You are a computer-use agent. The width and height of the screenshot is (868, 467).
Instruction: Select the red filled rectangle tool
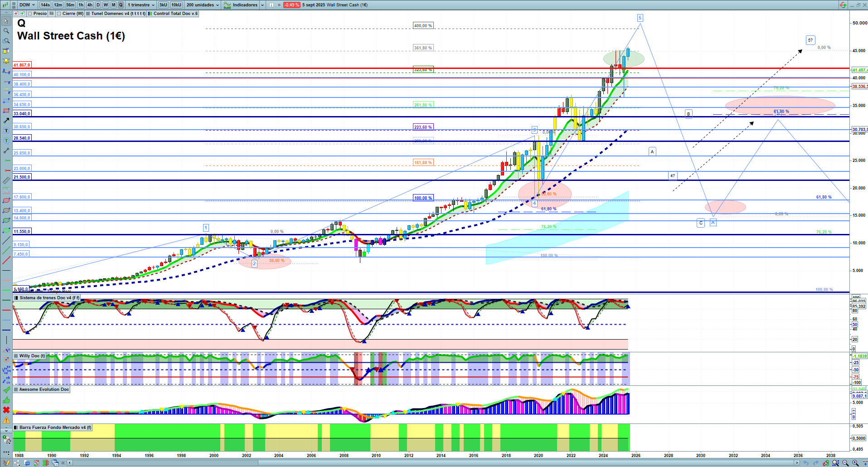[x=6, y=111]
